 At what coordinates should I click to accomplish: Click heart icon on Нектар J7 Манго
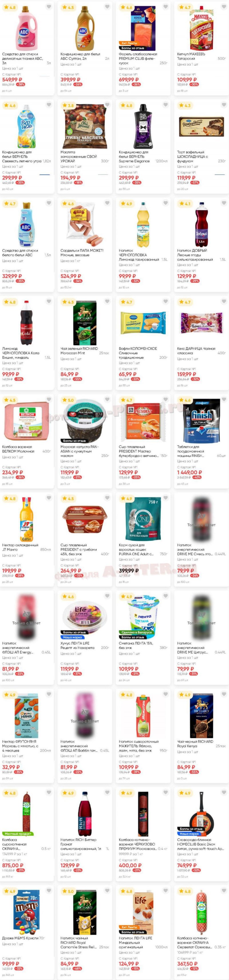[49, 498]
